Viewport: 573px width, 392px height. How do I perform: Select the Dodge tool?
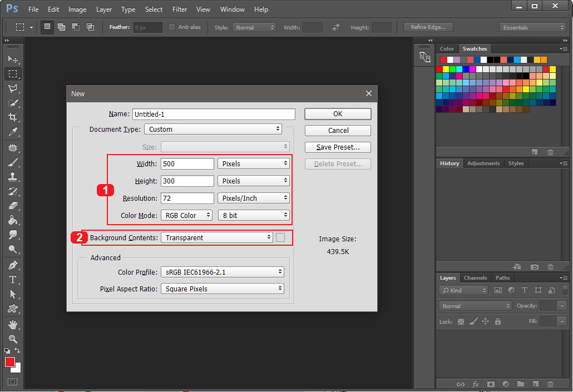point(13,249)
